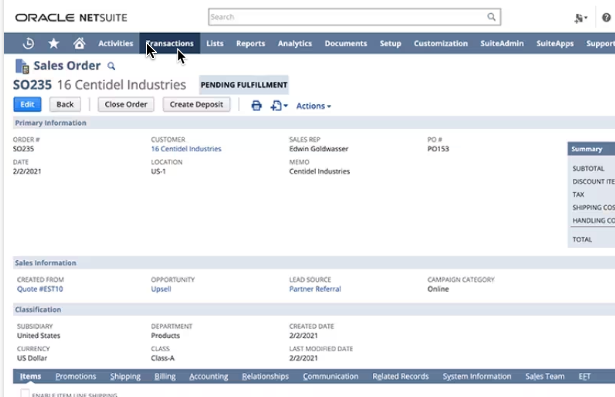Open the Upsell opportunity link
The width and height of the screenshot is (615, 397).
(161, 289)
